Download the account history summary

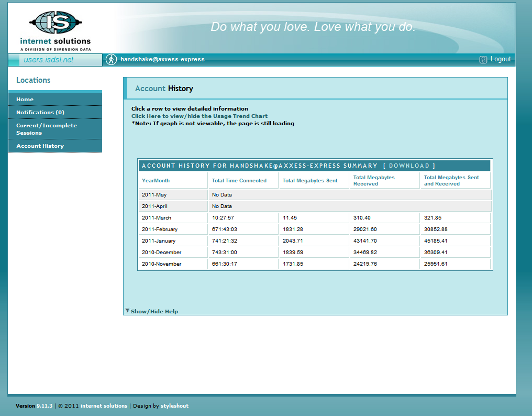click(x=409, y=166)
